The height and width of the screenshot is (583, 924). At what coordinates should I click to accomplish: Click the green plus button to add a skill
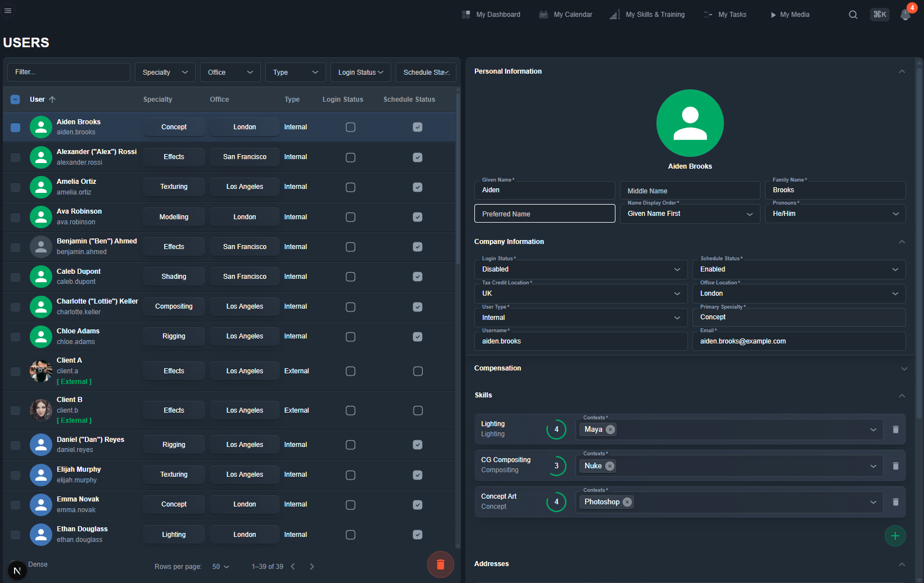(895, 536)
